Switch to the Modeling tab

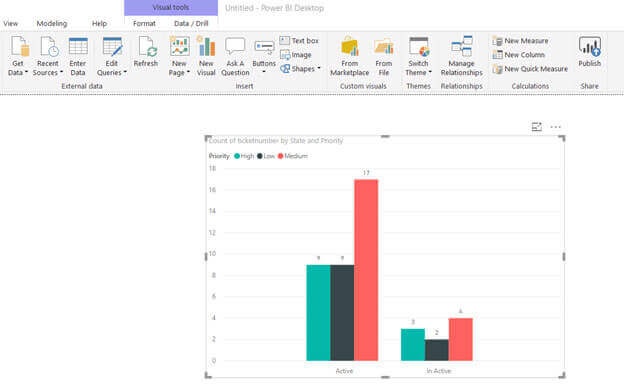point(52,23)
